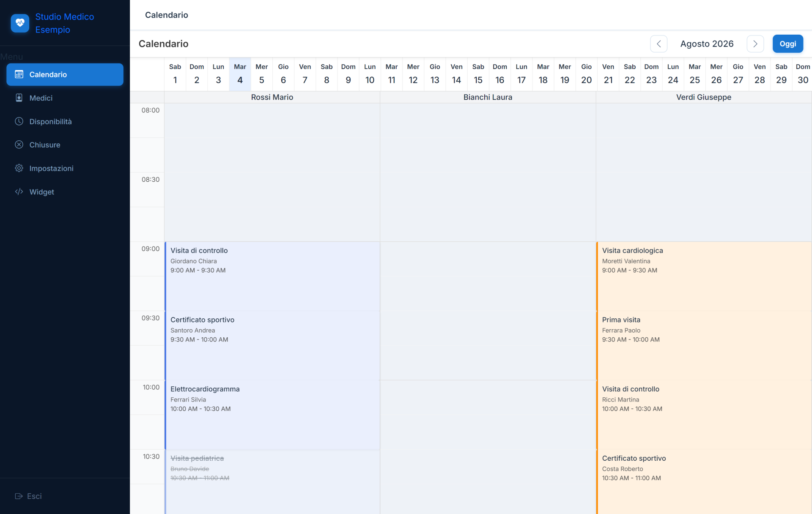
Task: Select day Dom 30 in date strip
Action: coord(803,74)
